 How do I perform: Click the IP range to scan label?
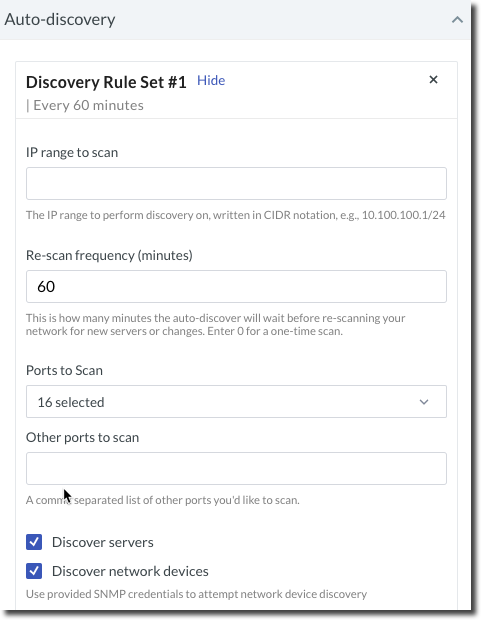(72, 153)
